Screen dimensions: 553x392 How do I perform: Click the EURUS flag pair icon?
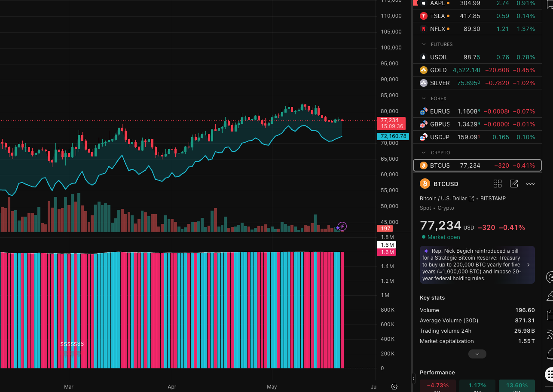click(423, 111)
